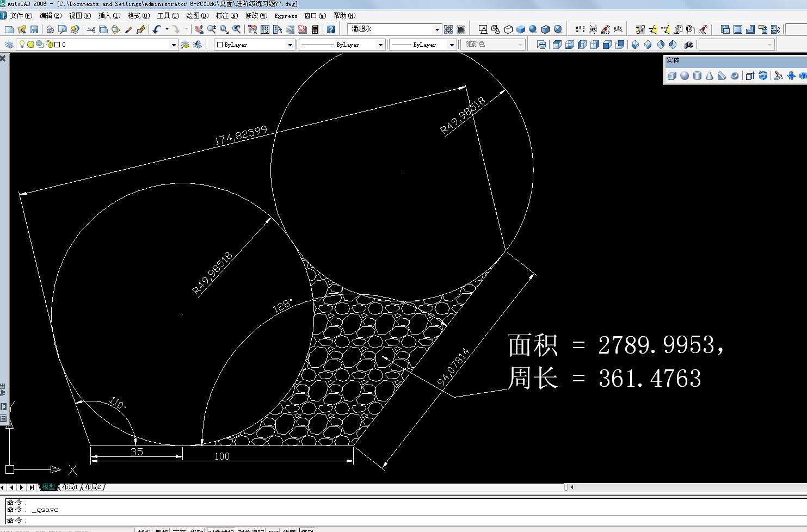Open the 帮助(H) menu
The height and width of the screenshot is (532, 807).
(x=344, y=16)
